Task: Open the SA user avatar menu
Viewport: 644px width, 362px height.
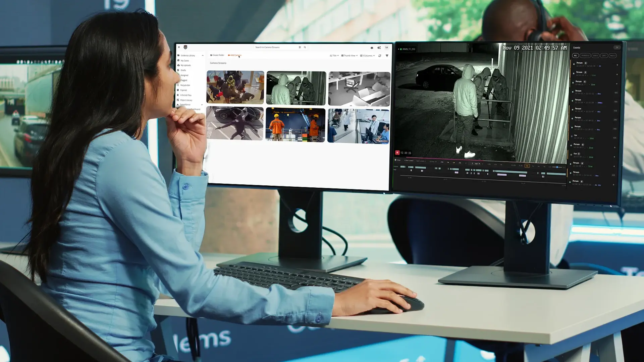Action: [386, 48]
